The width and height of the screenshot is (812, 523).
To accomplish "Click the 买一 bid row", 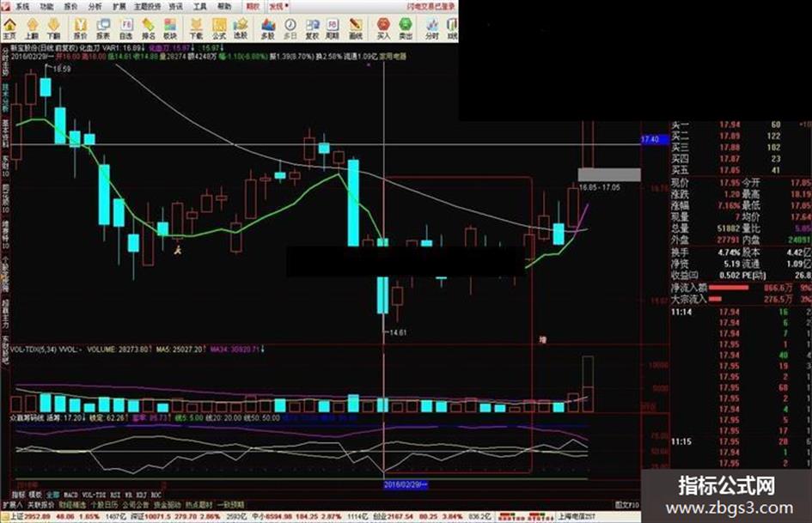I will (741, 125).
